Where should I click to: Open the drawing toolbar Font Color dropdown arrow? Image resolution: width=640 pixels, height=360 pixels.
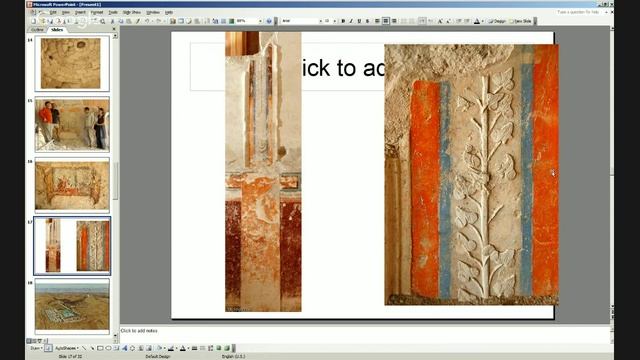[189, 348]
